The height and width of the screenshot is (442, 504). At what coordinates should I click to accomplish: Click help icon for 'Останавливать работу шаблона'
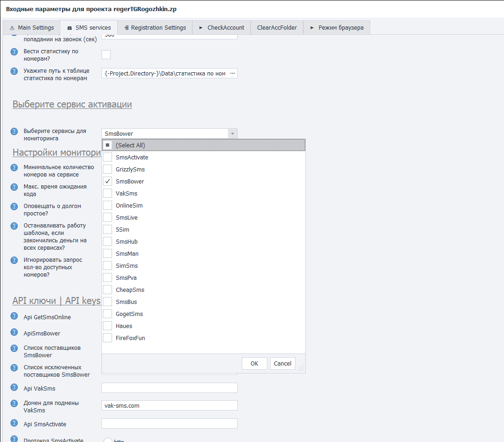[14, 226]
